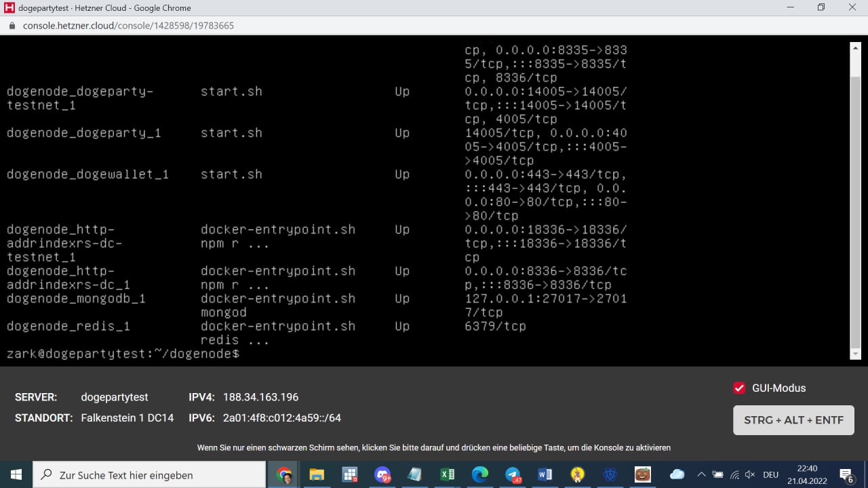Image resolution: width=868 pixels, height=488 pixels.
Task: Open Word from the taskbar
Action: [x=545, y=474]
